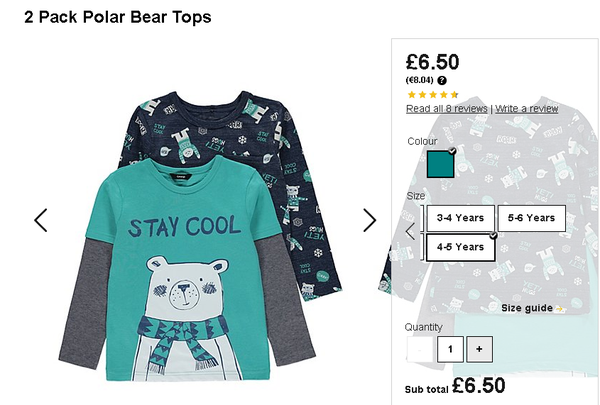Show the previous product image

pyautogui.click(x=41, y=220)
